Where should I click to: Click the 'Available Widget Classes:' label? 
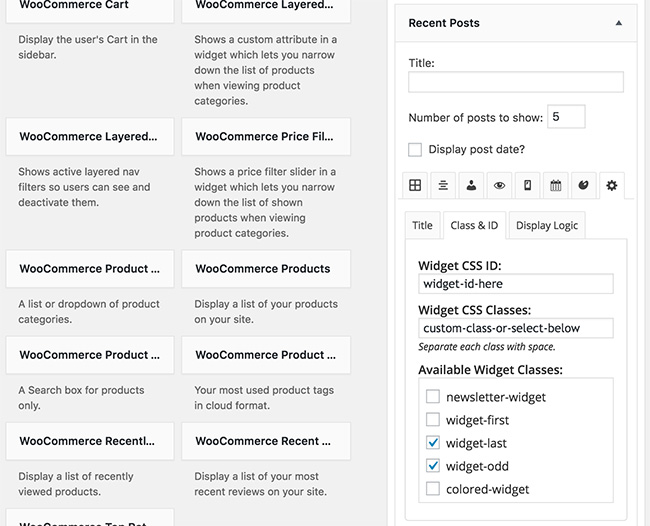490,370
